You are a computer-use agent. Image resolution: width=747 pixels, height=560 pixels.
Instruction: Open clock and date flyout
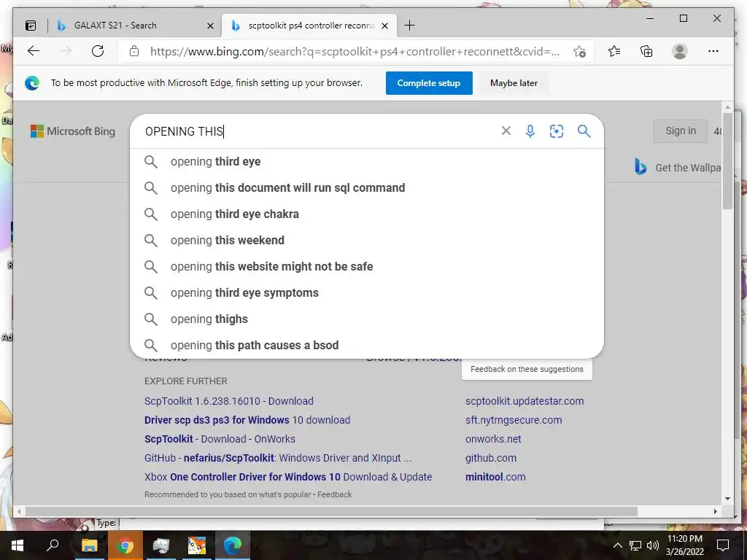[x=684, y=545]
